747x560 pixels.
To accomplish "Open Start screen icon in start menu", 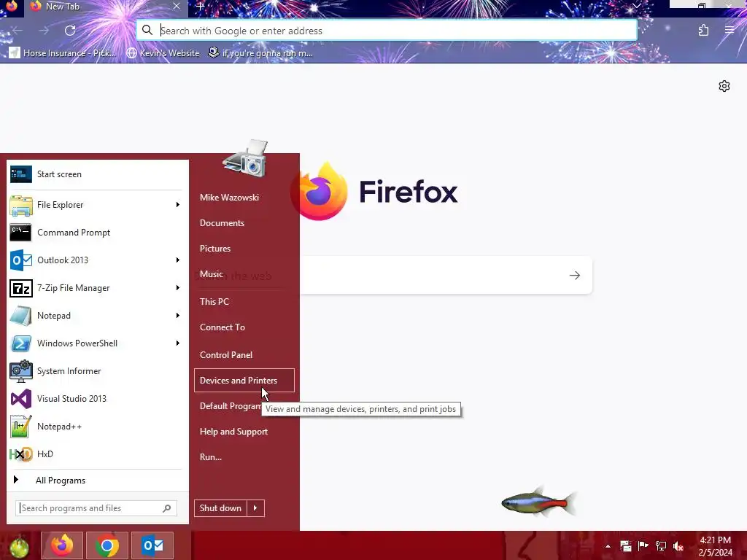I will pos(21,174).
